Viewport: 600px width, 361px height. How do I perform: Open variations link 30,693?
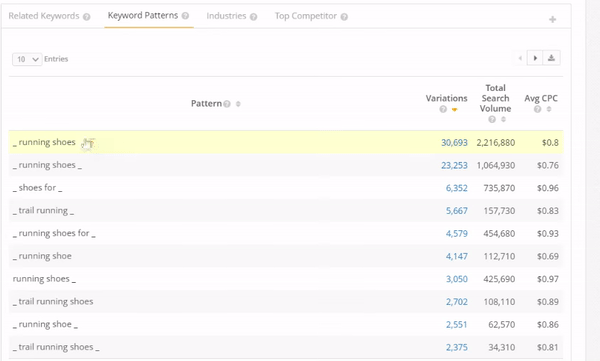pos(454,143)
